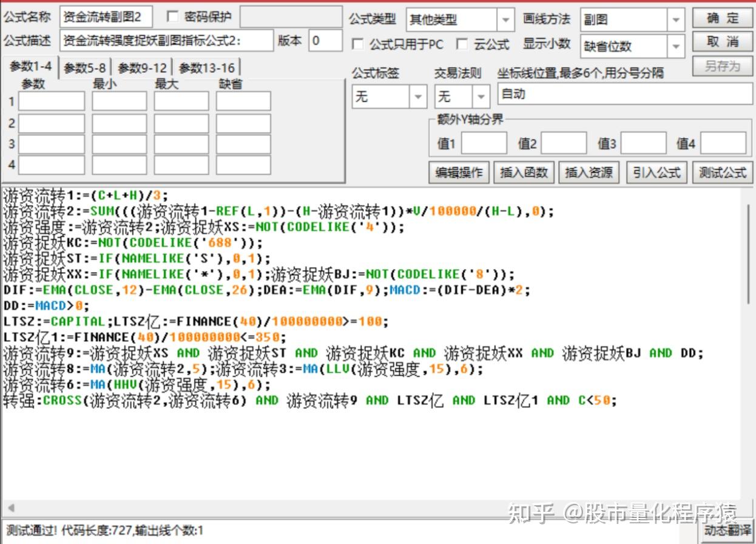
Task: Click the 值4 input field
Action: [x=723, y=143]
